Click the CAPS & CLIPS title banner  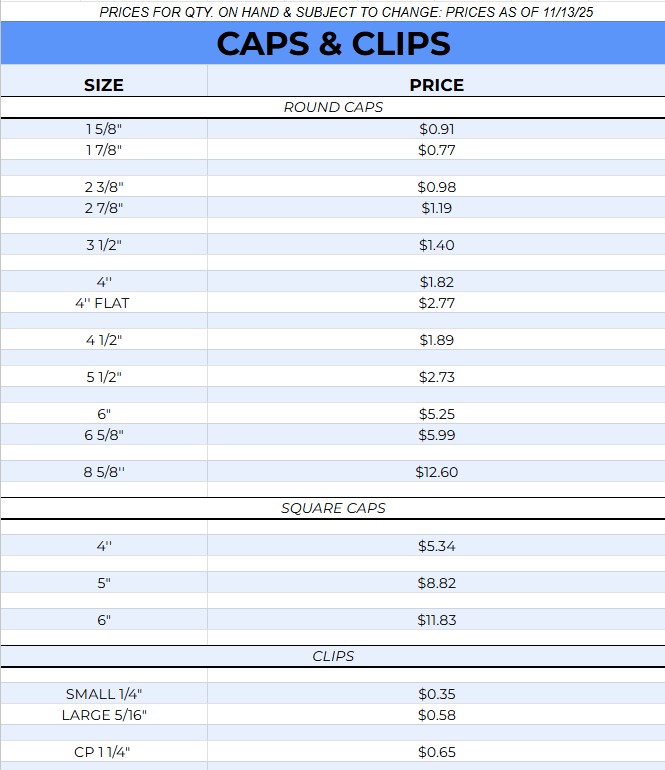click(x=333, y=44)
